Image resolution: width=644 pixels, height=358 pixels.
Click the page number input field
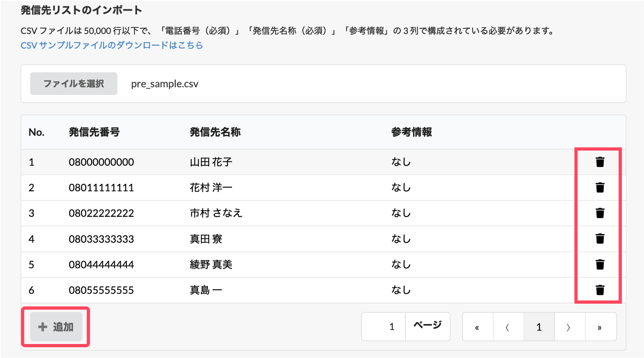click(x=383, y=327)
